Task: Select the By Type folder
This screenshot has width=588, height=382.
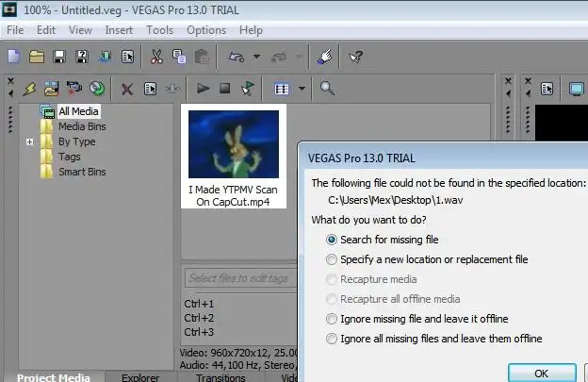Action: [x=77, y=141]
